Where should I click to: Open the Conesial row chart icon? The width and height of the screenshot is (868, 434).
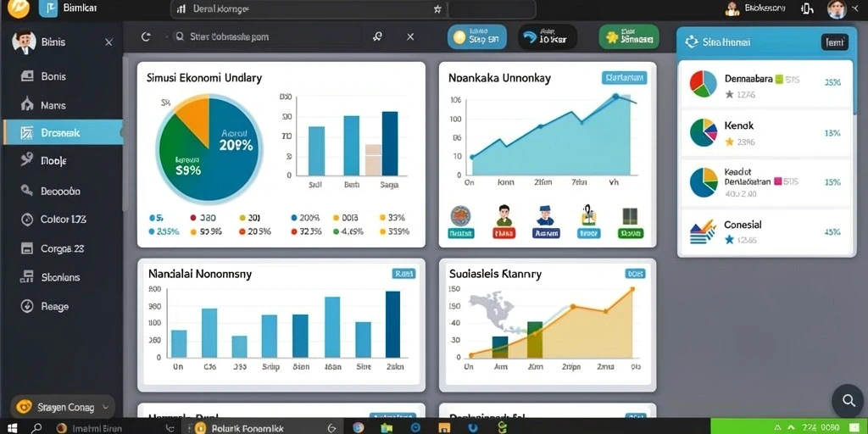click(704, 231)
